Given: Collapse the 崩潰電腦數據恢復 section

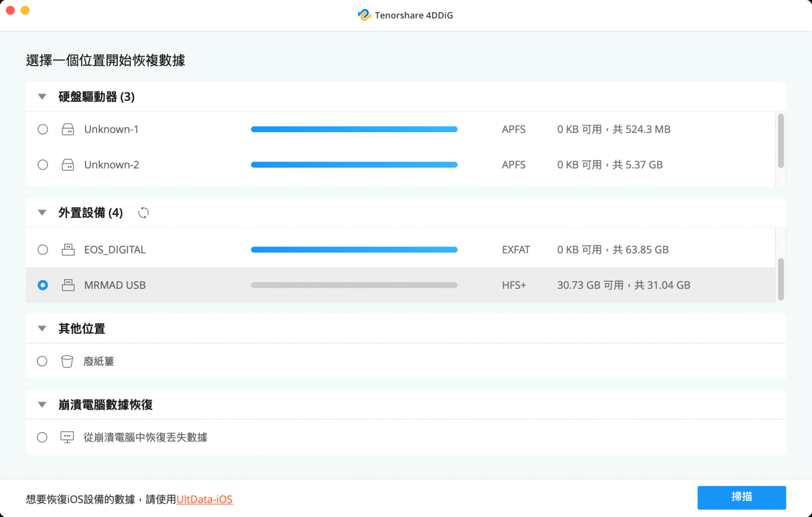Looking at the screenshot, I should [x=42, y=404].
